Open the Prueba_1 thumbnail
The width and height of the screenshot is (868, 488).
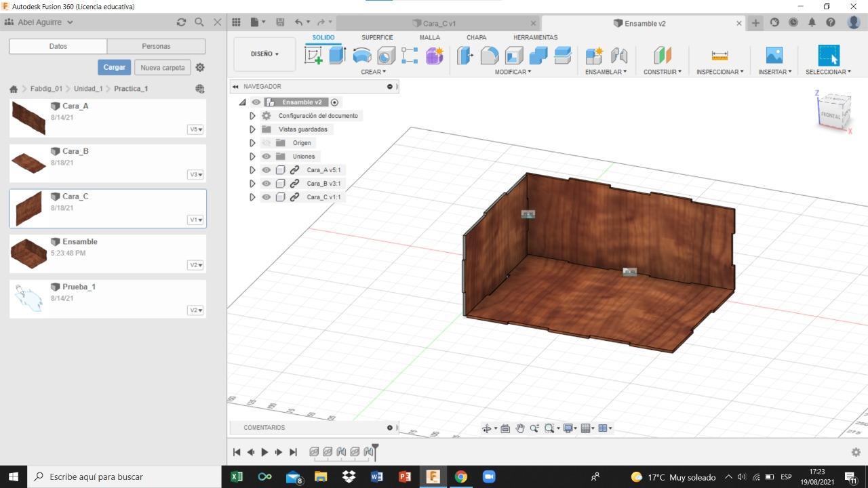[x=28, y=299]
